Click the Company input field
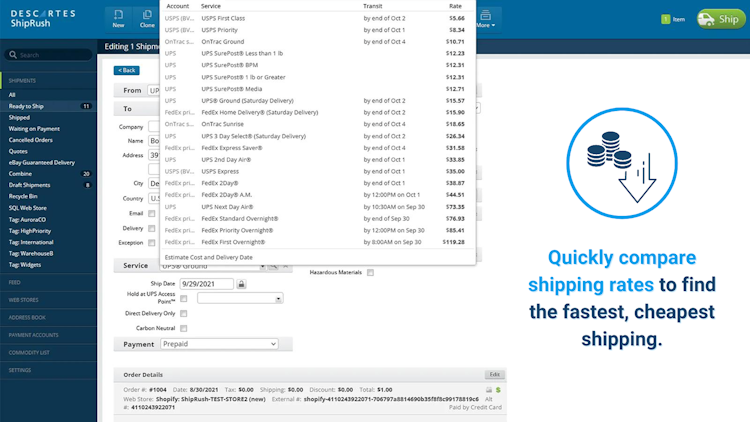This screenshot has height=422, width=750. [154, 127]
